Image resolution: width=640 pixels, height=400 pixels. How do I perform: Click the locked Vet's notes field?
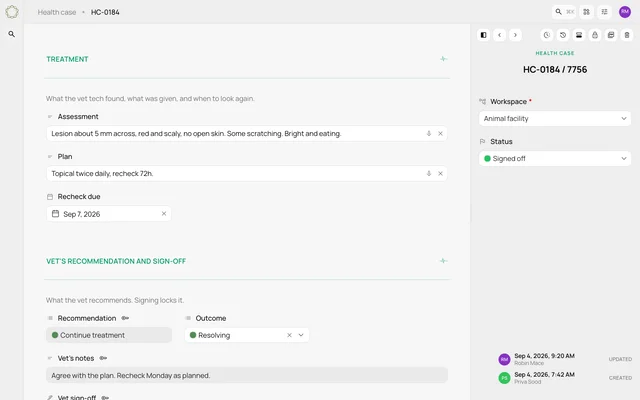click(247, 375)
